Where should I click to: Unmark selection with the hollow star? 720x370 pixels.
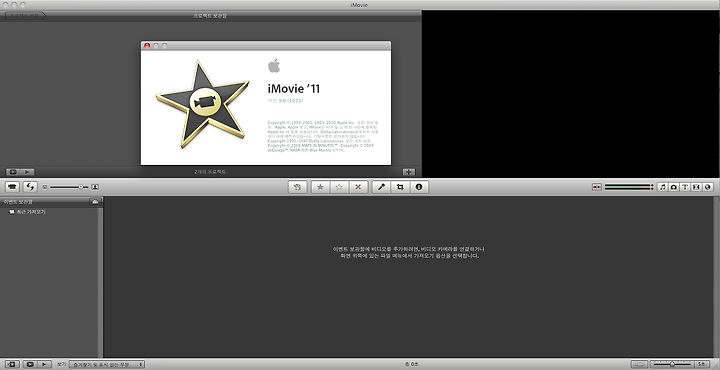[339, 187]
